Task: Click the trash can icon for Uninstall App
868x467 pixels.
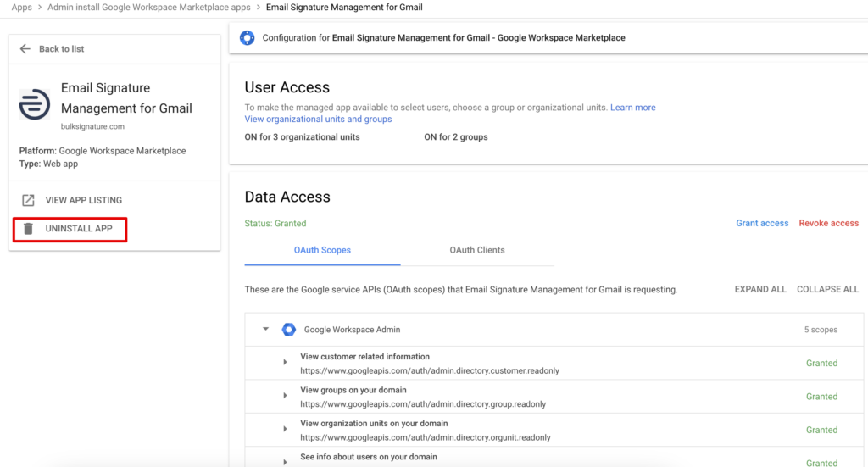Action: (x=28, y=229)
